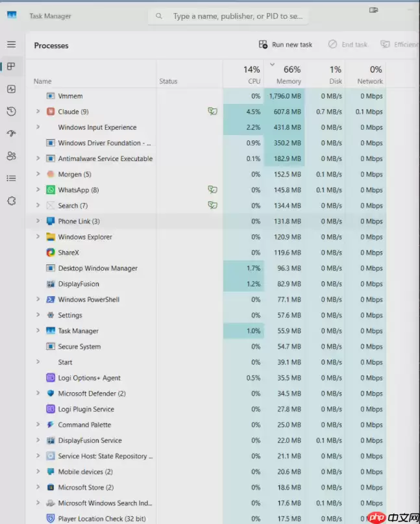Click Run new task button

coord(286,44)
